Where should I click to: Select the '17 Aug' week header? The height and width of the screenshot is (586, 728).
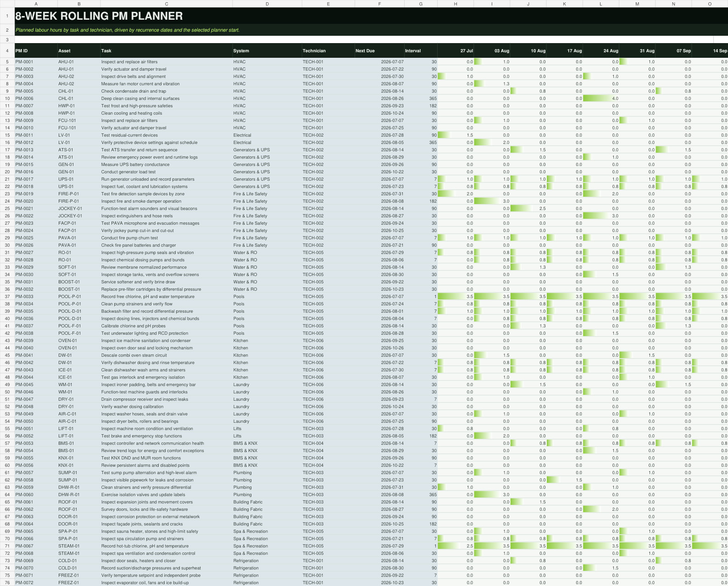pyautogui.click(x=564, y=51)
